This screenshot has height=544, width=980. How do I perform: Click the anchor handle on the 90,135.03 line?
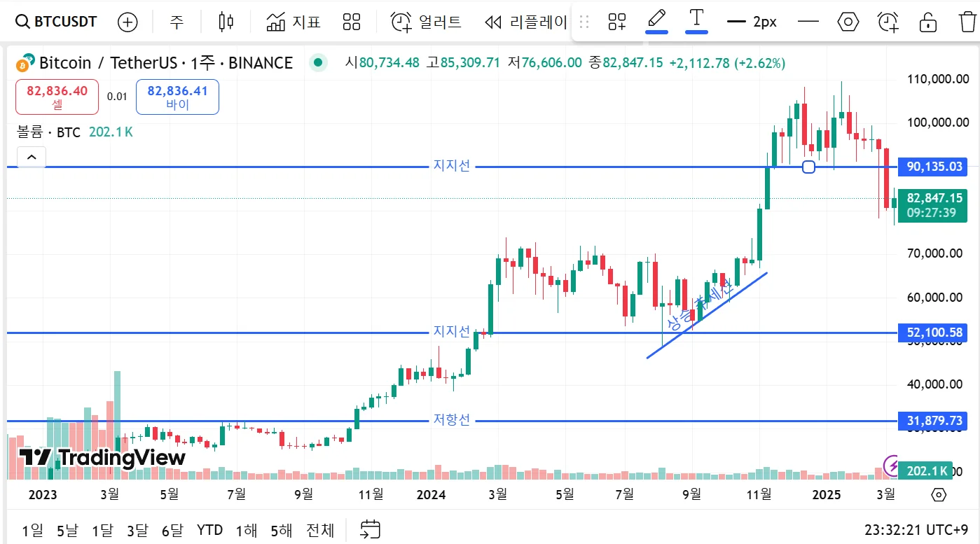[808, 167]
